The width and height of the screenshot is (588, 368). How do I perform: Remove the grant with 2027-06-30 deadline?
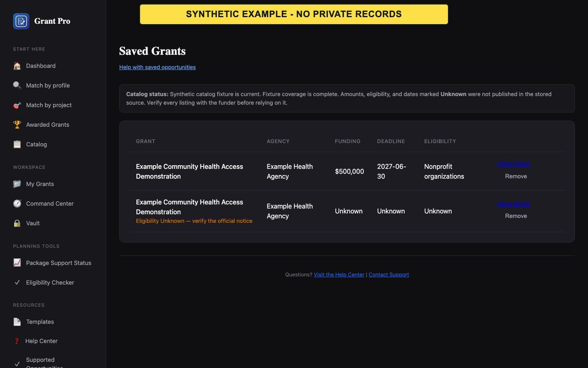point(516,176)
